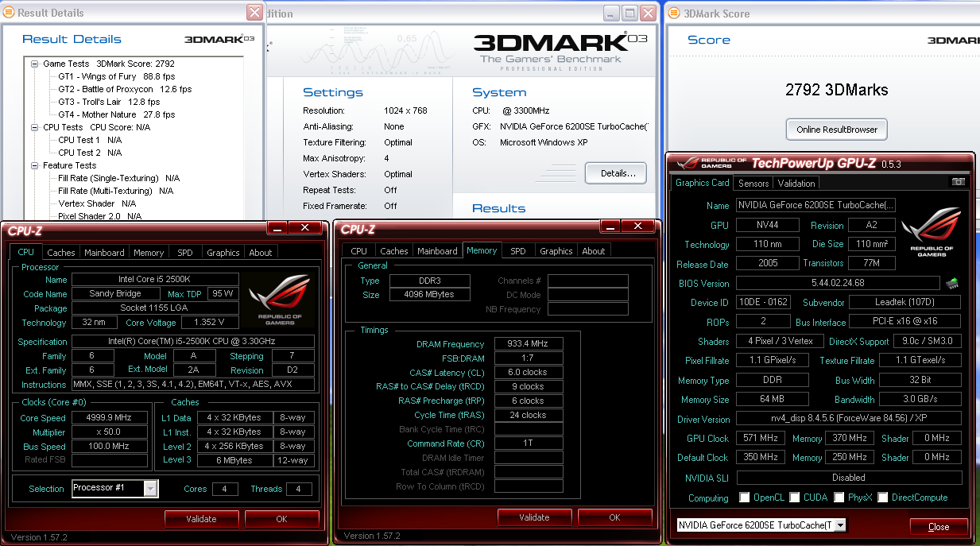Close the left CPU-Z window
This screenshot has height=546, width=980.
pyautogui.click(x=304, y=228)
